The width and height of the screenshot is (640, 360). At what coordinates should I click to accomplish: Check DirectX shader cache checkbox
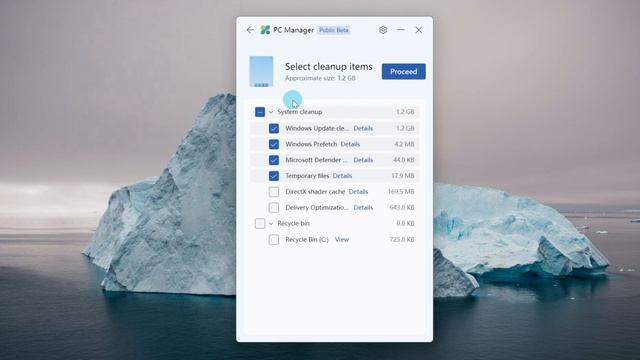[274, 191]
